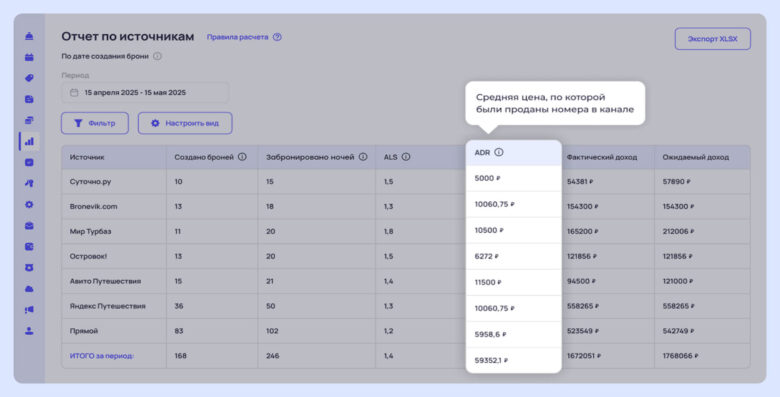Click expected income 212006 ₽

pos(678,231)
